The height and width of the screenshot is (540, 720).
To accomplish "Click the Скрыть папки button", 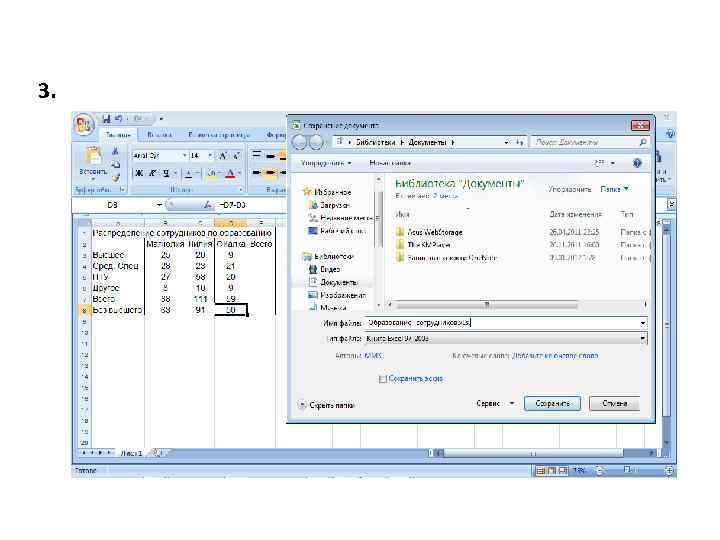I will point(326,405).
